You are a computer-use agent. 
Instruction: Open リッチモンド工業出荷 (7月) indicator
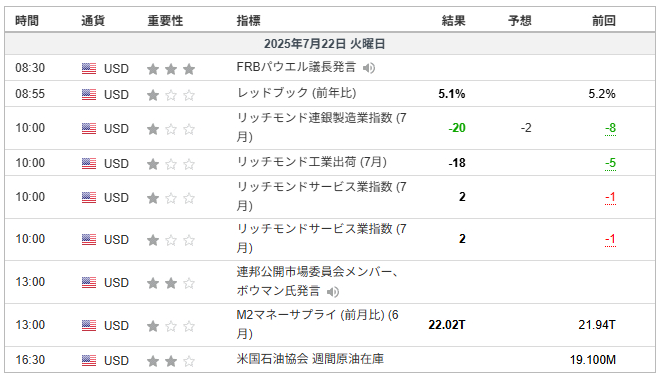(312, 162)
